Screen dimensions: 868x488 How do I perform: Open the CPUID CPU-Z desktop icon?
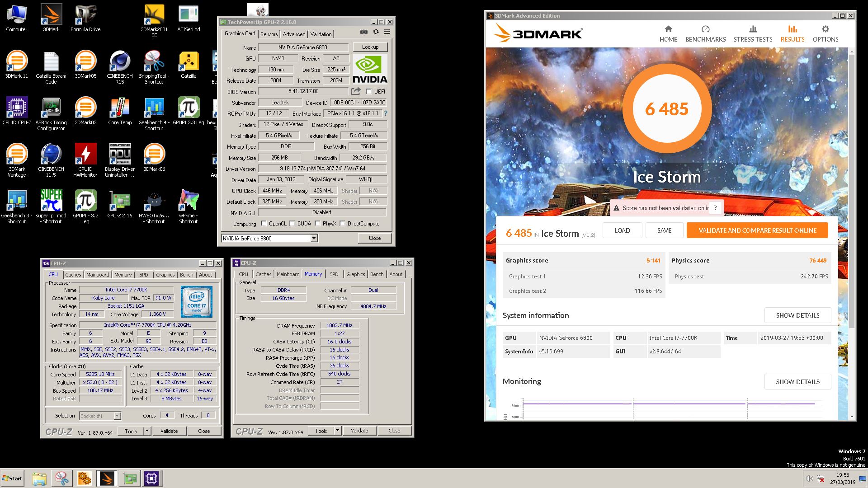pyautogui.click(x=17, y=111)
